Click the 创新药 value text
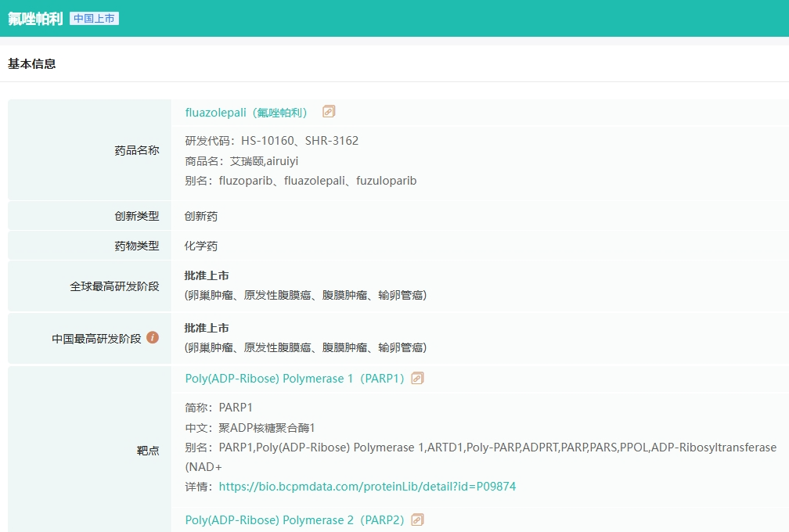The image size is (789, 532). (201, 216)
